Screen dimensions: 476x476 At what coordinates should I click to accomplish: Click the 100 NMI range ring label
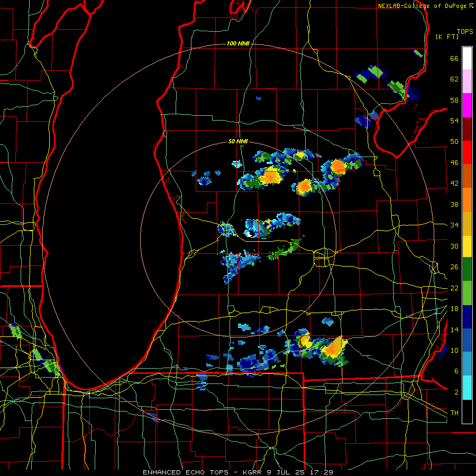click(238, 44)
